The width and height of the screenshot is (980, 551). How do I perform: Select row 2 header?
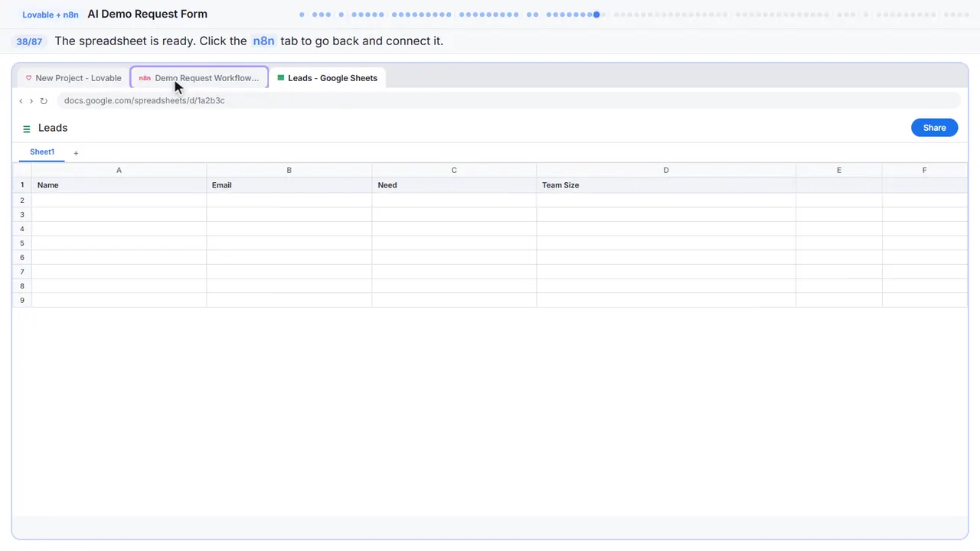(x=22, y=200)
